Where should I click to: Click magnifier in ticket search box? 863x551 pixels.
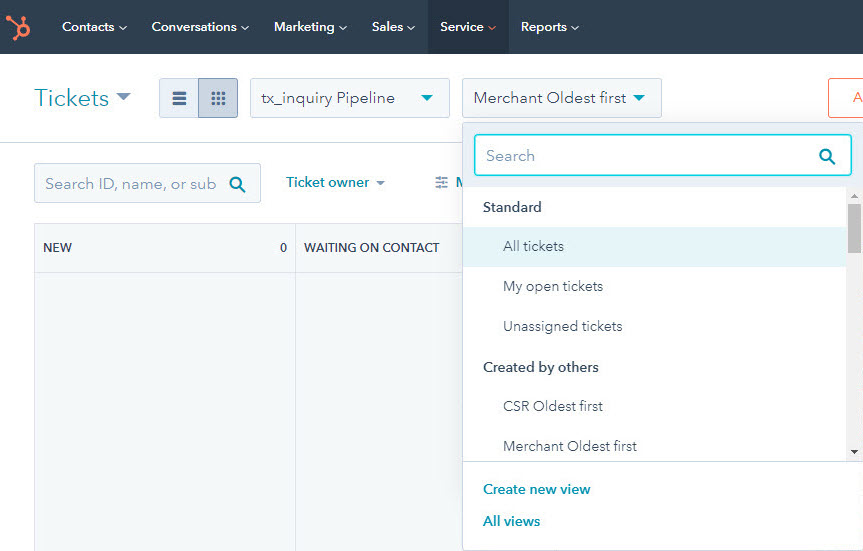click(237, 184)
